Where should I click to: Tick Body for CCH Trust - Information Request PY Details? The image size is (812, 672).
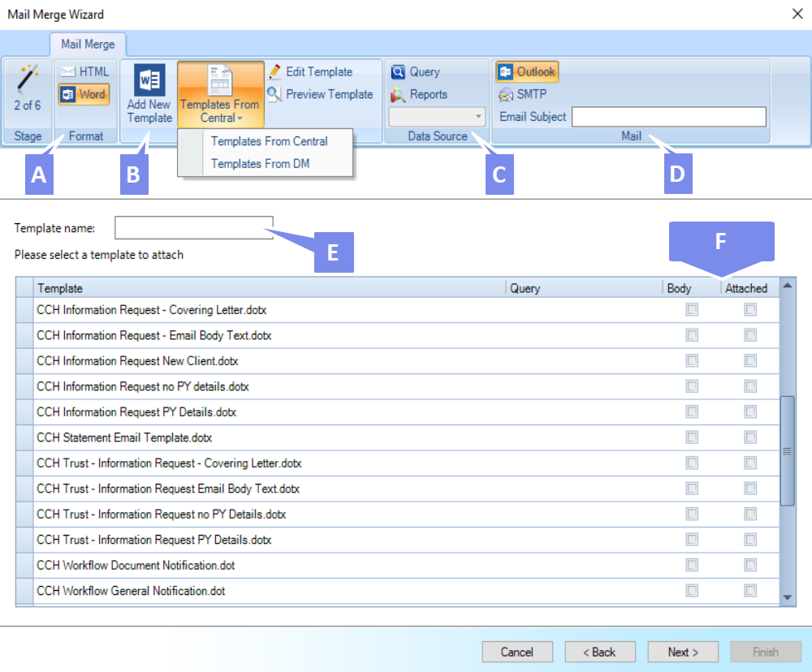[x=692, y=540]
